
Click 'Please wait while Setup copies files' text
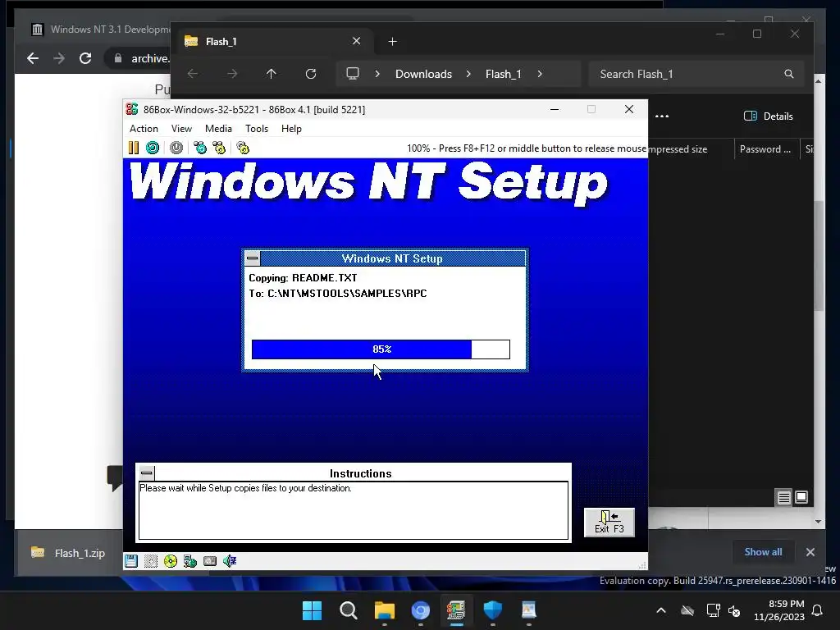point(245,488)
